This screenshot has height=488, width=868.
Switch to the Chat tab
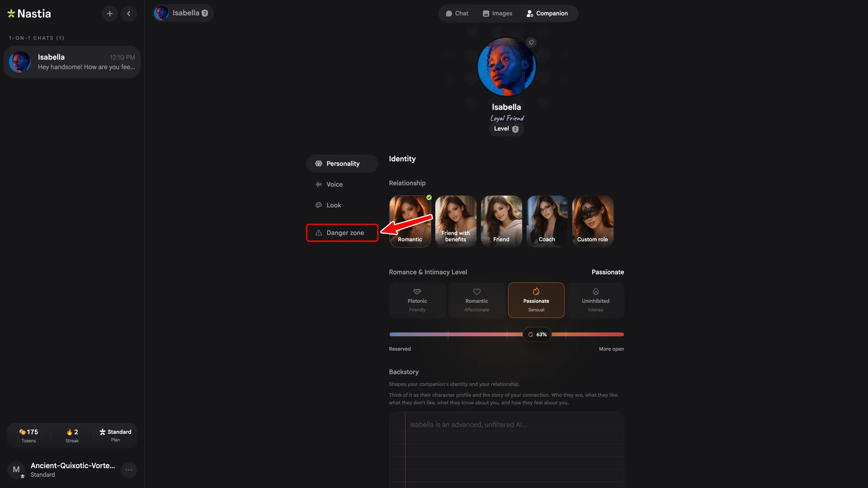(x=457, y=14)
